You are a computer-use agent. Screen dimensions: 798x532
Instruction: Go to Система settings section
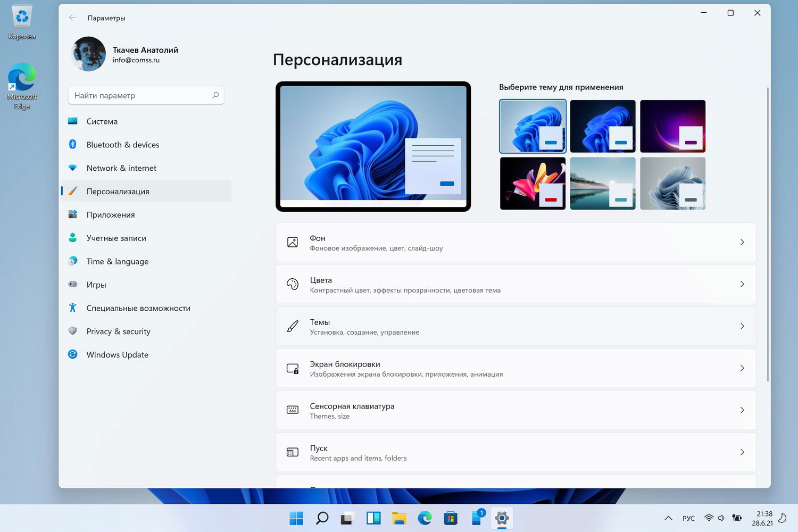pos(146,121)
